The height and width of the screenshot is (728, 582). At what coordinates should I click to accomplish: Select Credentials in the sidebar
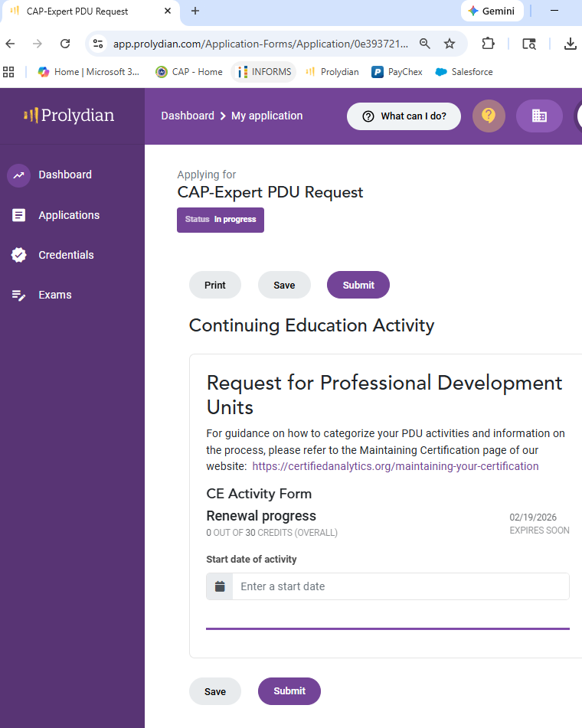[x=66, y=255]
